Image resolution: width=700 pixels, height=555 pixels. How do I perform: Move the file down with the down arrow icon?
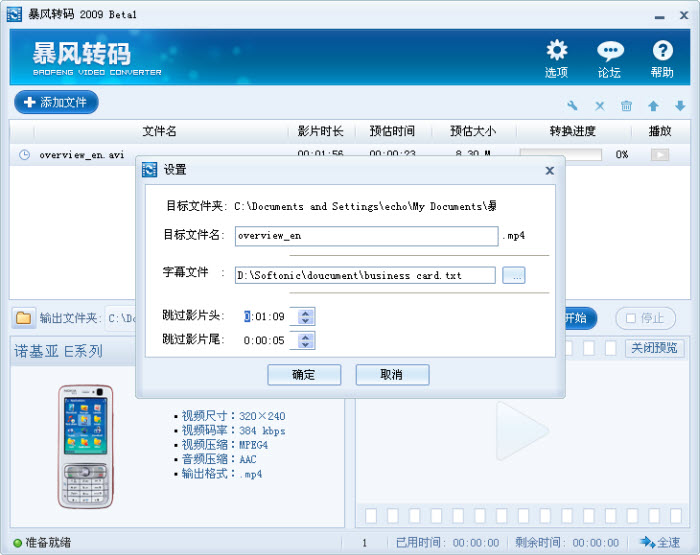pyautogui.click(x=680, y=106)
